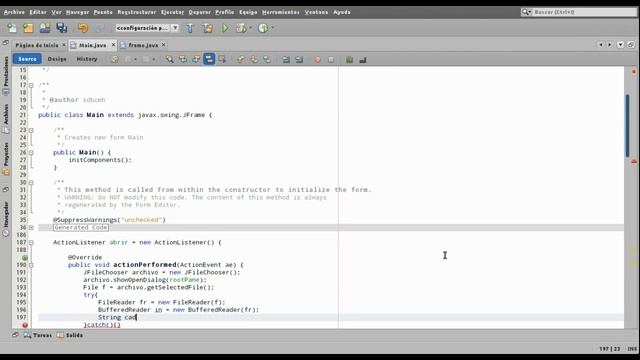Click the Find Next Occurrence icon
The height and width of the screenshot is (360, 640).
pos(196,60)
